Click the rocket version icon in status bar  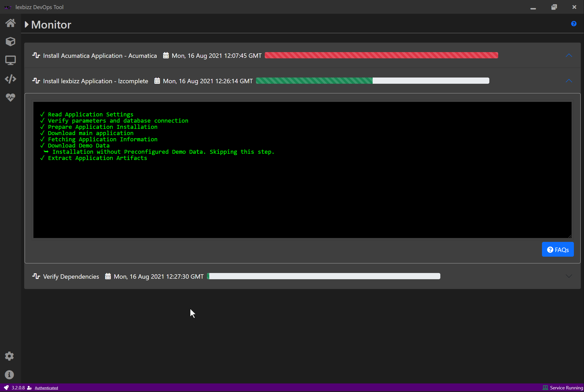[6, 388]
